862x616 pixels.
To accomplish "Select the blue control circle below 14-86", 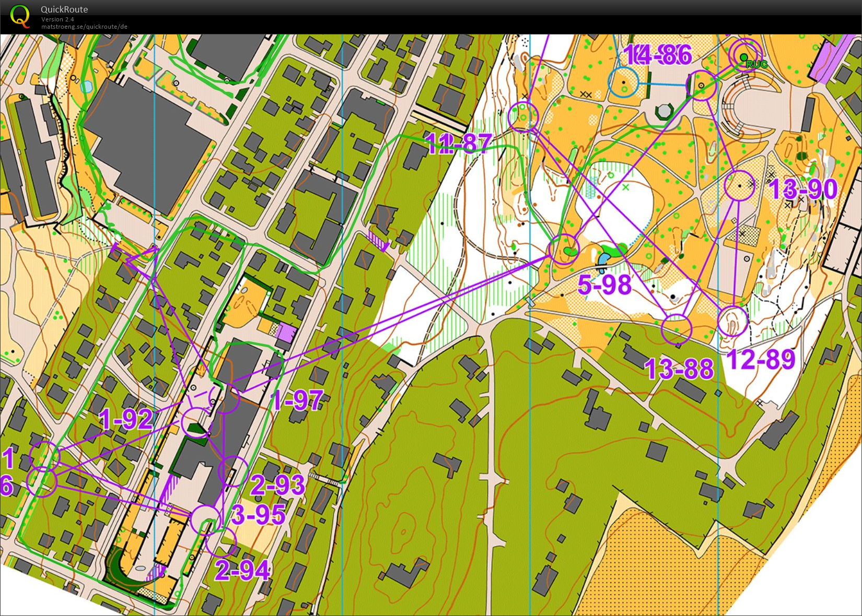I will pos(623,82).
